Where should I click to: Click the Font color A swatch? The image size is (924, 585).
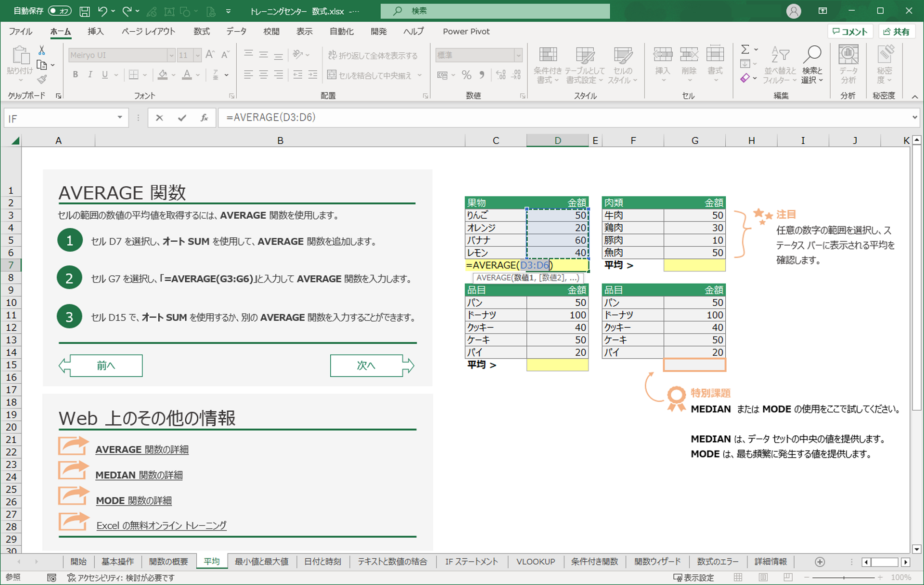click(187, 75)
